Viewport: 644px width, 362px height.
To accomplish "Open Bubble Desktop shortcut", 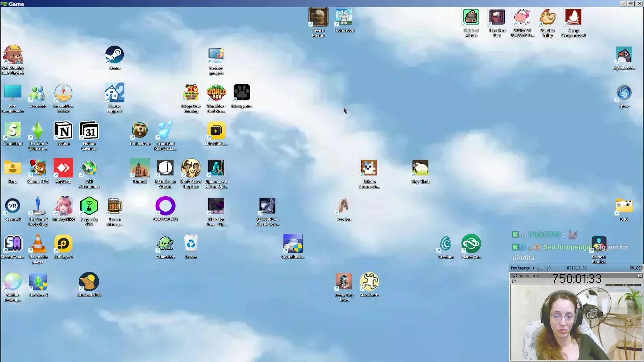I will click(13, 282).
